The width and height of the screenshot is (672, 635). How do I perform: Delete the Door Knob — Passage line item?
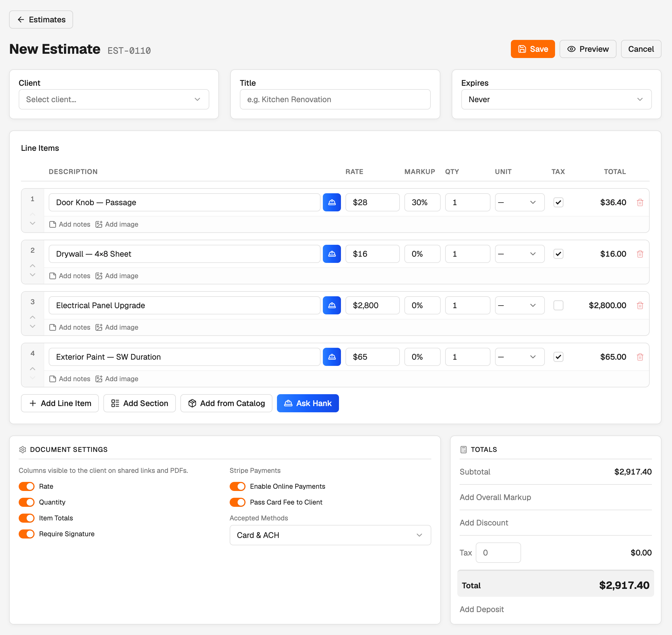pos(640,202)
